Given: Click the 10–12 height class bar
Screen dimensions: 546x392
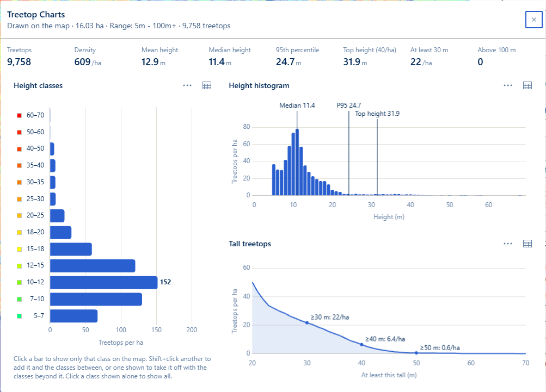Looking at the screenshot, I should [104, 282].
